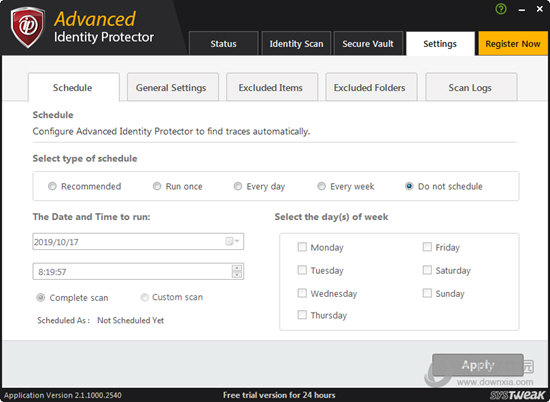
Task: Click Free trial version for 24 hours
Action: [279, 395]
